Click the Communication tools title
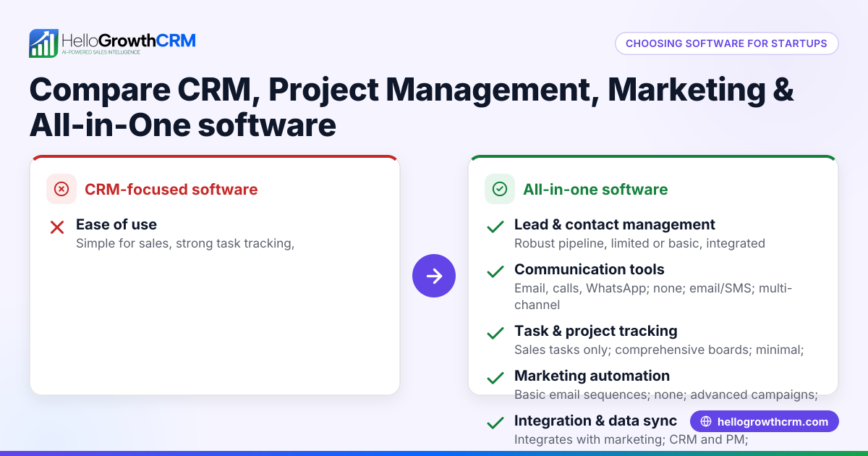The height and width of the screenshot is (456, 868). [590, 269]
